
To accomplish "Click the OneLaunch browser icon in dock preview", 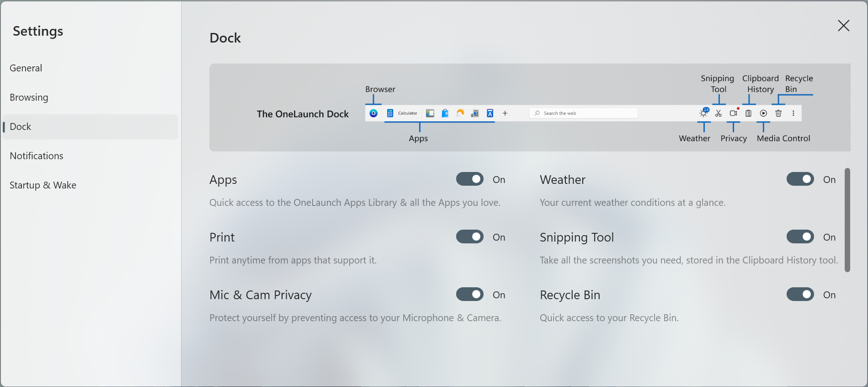I will [x=373, y=113].
